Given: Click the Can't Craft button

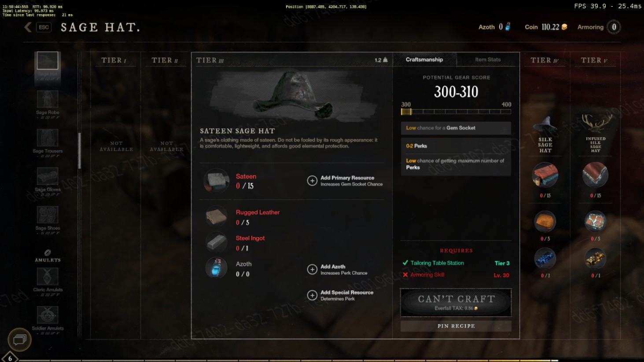Looking at the screenshot, I should coord(456,303).
